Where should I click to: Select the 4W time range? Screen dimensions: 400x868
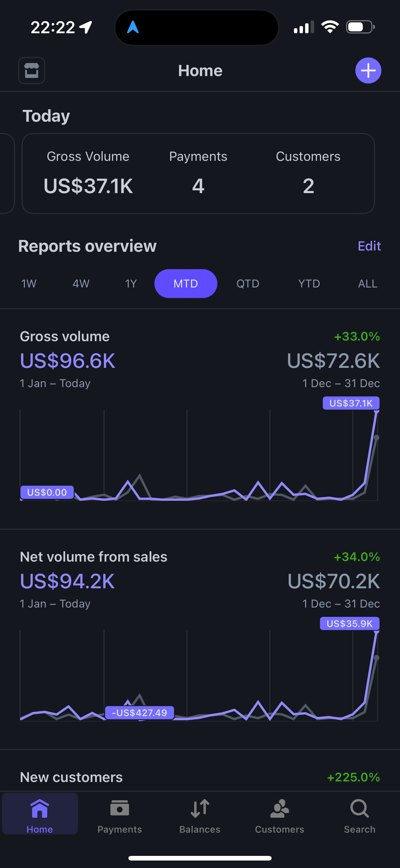click(x=81, y=283)
